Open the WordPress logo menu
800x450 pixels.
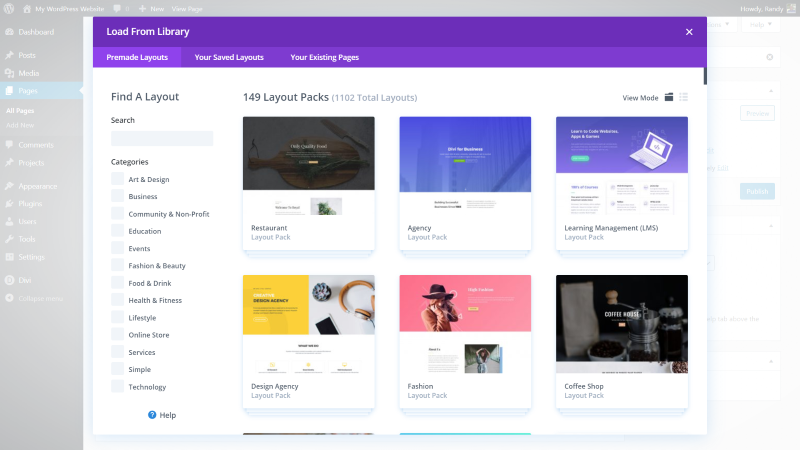[x=9, y=9]
